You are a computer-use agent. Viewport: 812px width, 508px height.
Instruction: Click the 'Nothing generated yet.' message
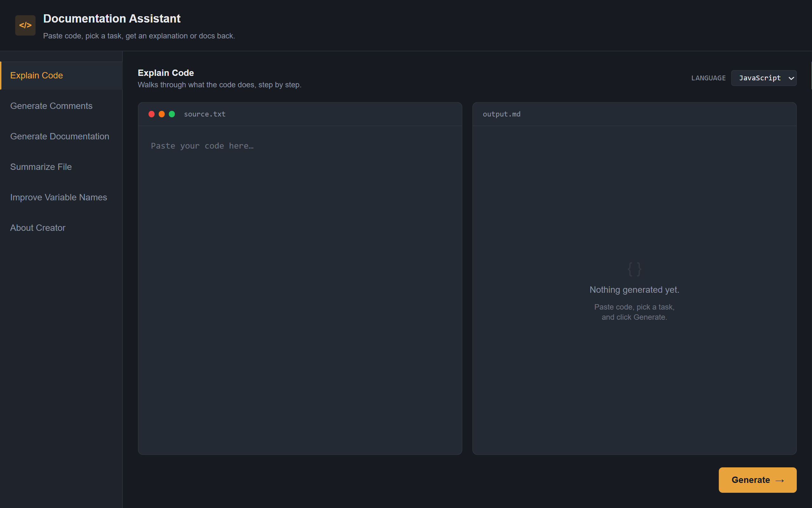pyautogui.click(x=634, y=290)
